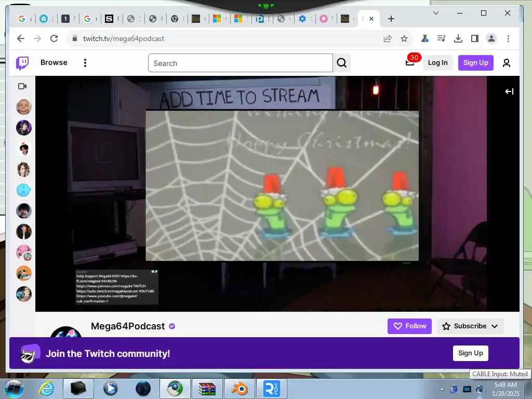Image resolution: width=532 pixels, height=399 pixels.
Task: Click the volume speaker tray icon
Action: tap(480, 389)
